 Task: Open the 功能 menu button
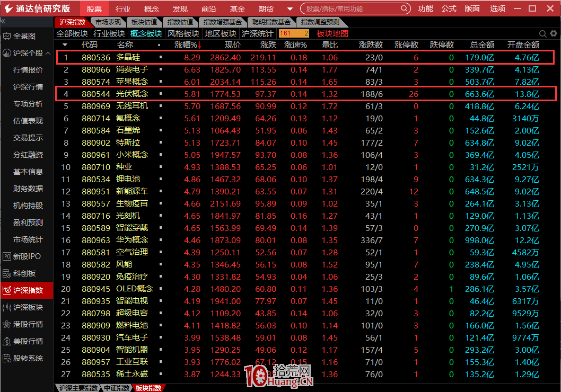click(425, 8)
